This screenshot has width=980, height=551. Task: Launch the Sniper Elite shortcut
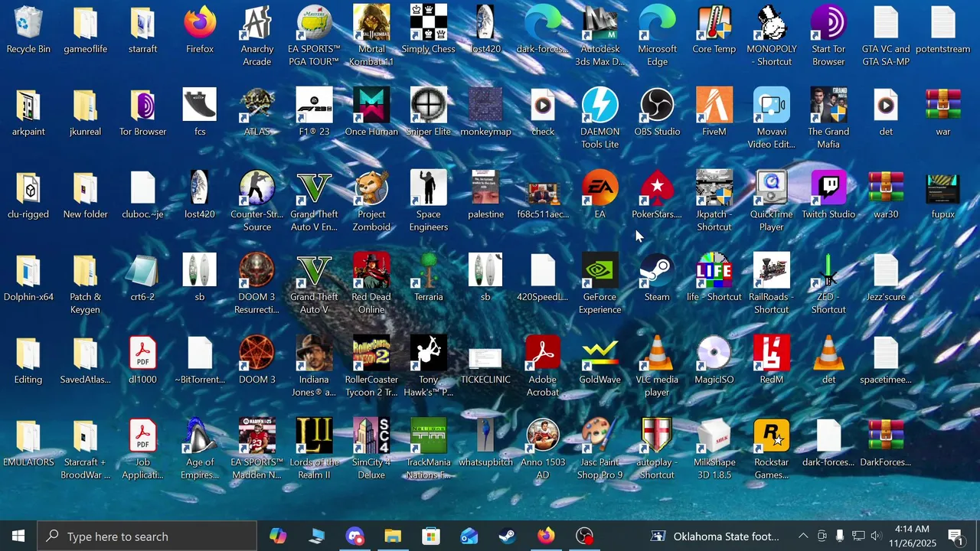coord(429,113)
